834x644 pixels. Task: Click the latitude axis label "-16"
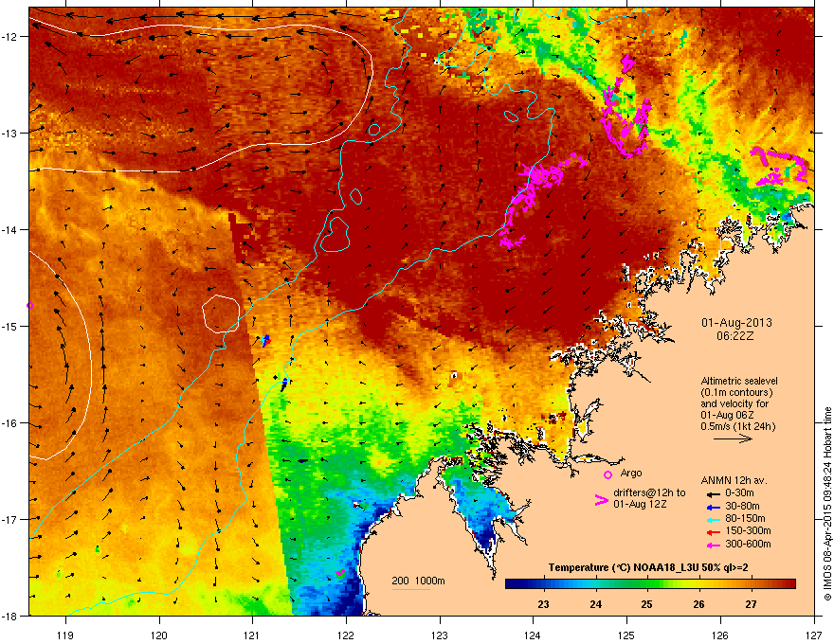click(x=10, y=423)
